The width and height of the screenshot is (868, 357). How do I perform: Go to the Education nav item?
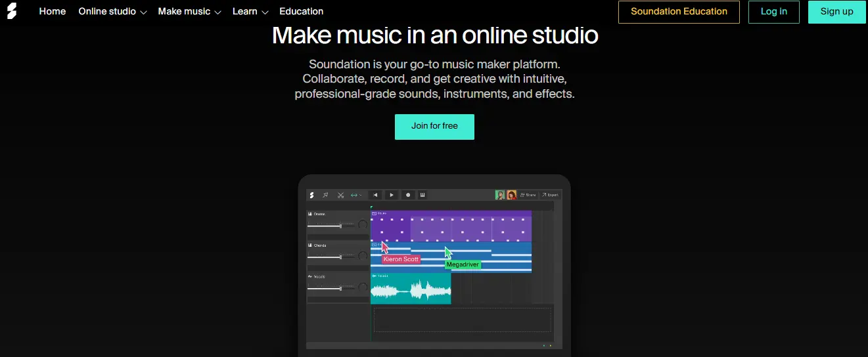pos(301,11)
